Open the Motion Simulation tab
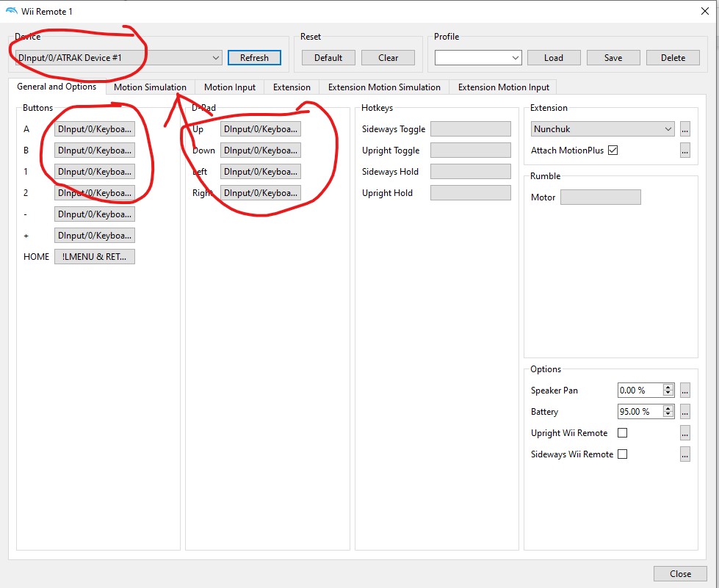This screenshot has height=588, width=719. click(x=150, y=87)
